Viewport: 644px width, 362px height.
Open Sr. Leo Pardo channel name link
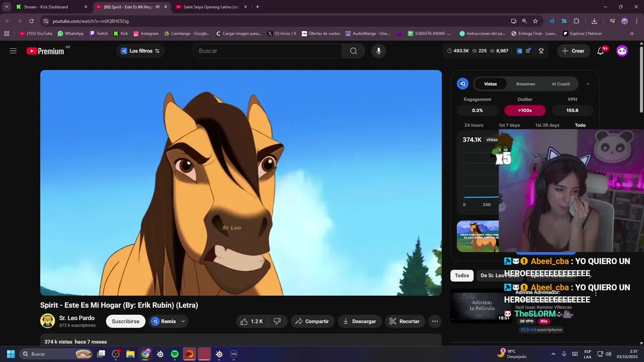(x=77, y=318)
